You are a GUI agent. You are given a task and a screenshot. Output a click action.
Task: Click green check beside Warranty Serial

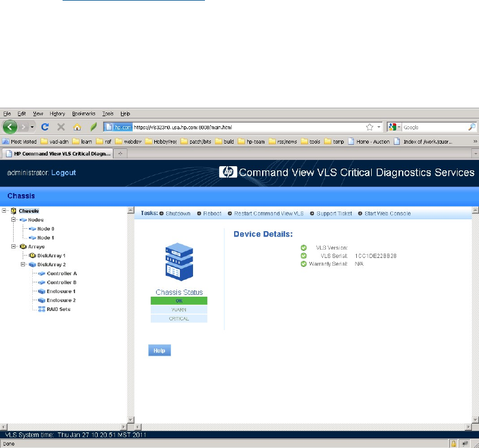[304, 264]
